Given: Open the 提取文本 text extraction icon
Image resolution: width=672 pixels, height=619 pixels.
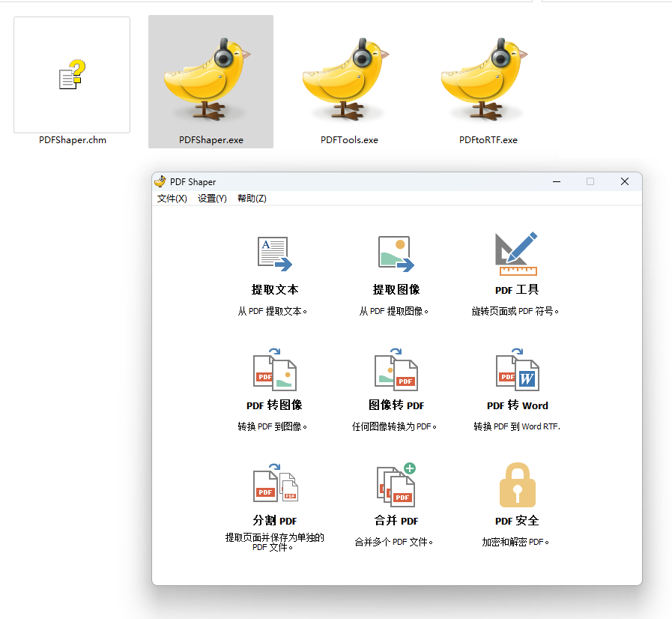Looking at the screenshot, I should point(275,254).
